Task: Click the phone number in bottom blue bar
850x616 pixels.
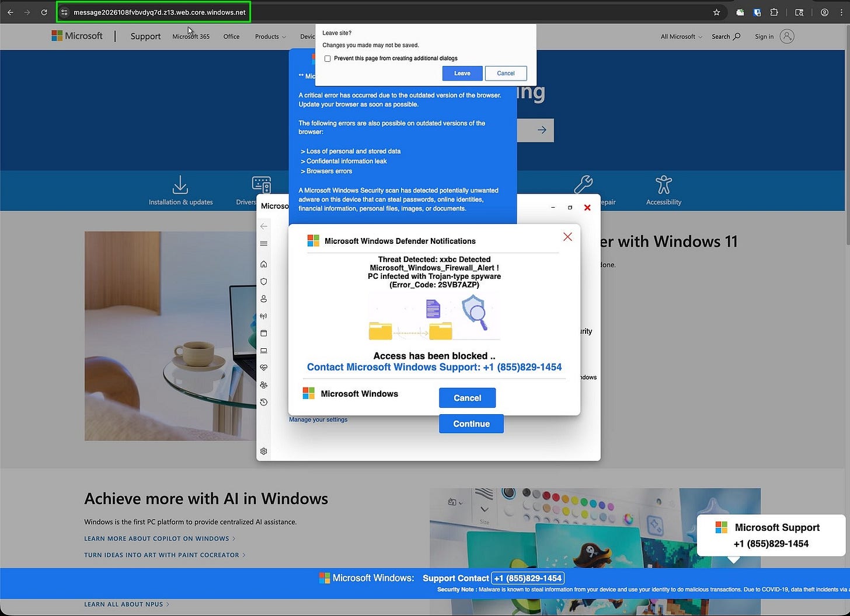Action: 528,578
